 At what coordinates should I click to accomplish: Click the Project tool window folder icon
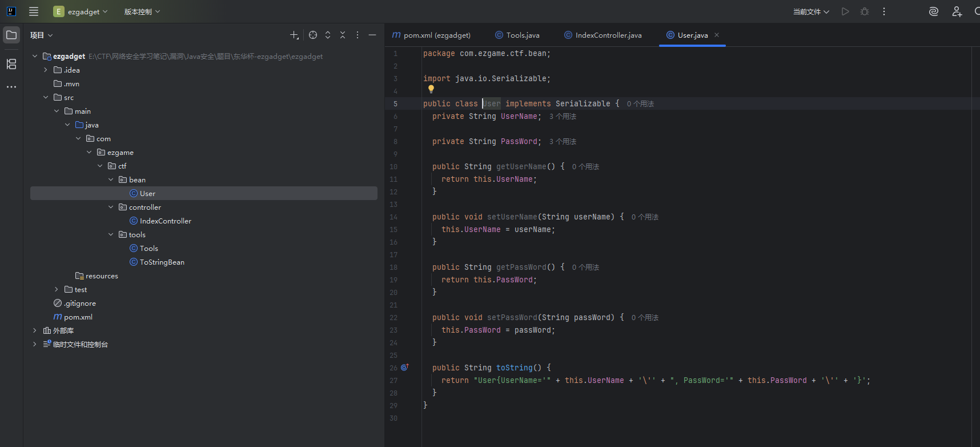(x=11, y=35)
